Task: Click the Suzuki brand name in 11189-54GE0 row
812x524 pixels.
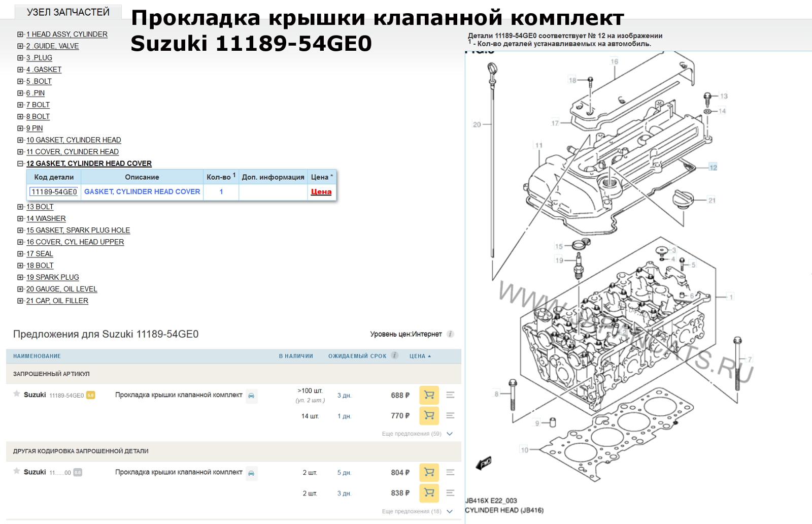Action: coord(35,395)
